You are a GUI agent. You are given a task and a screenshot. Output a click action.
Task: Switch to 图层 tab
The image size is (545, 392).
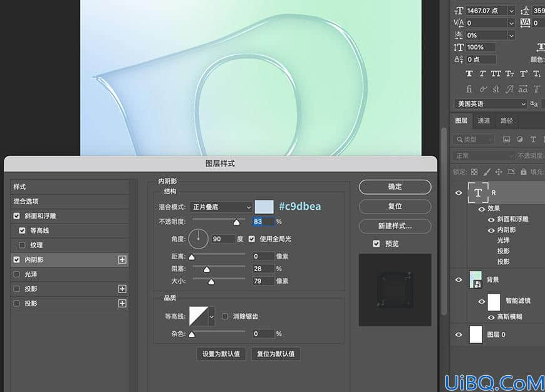tap(461, 121)
